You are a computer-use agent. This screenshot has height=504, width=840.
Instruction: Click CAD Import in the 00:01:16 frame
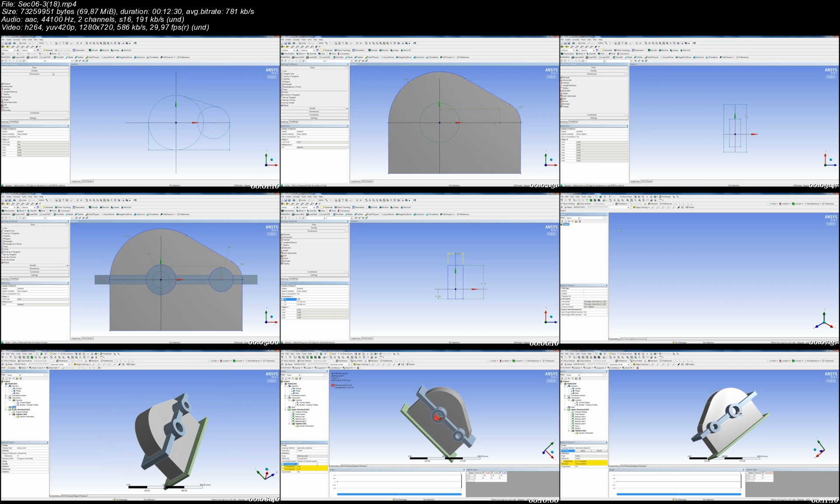coord(168,57)
